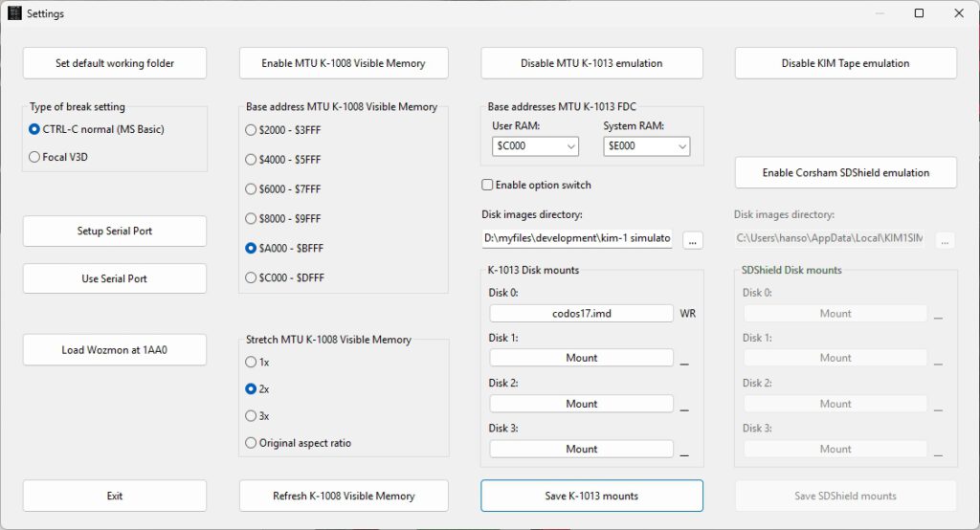Disable KIM Tape emulation
Viewport: 980px width, 530px height.
click(x=845, y=63)
